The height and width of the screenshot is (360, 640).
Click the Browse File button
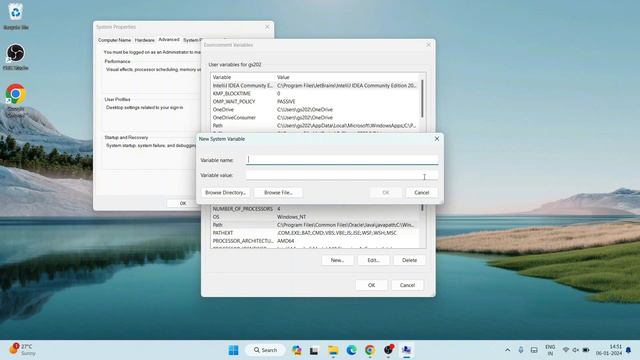point(278,192)
